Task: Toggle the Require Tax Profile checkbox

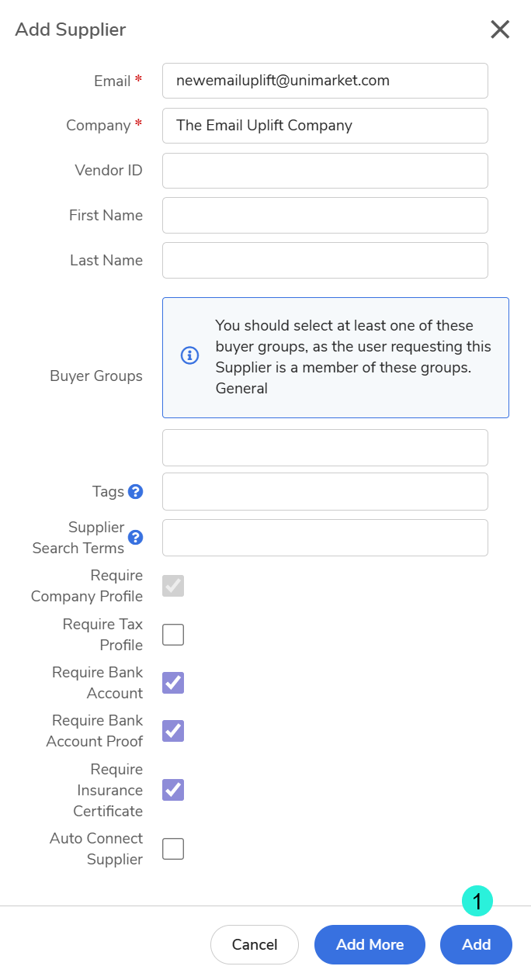Action: click(x=173, y=635)
